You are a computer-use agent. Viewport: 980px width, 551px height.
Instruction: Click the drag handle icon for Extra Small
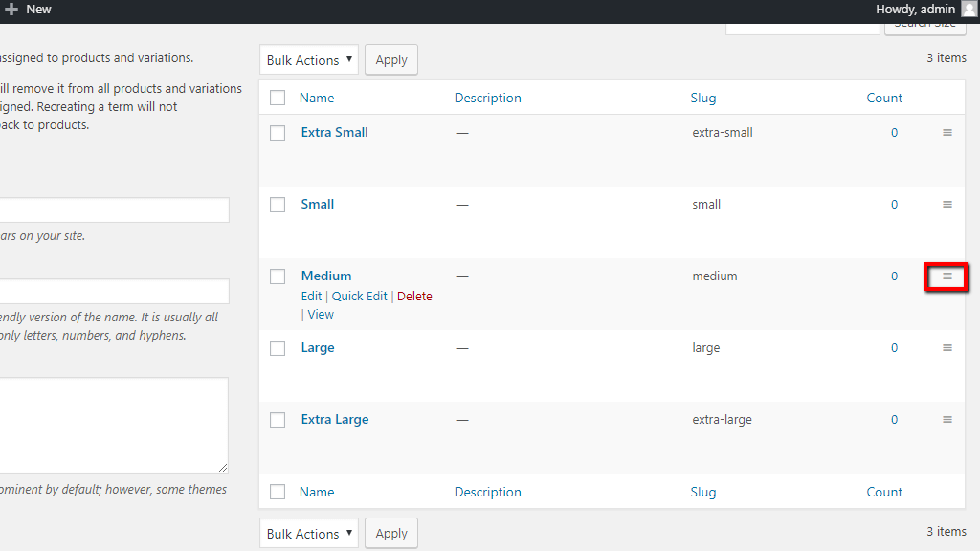point(947,133)
